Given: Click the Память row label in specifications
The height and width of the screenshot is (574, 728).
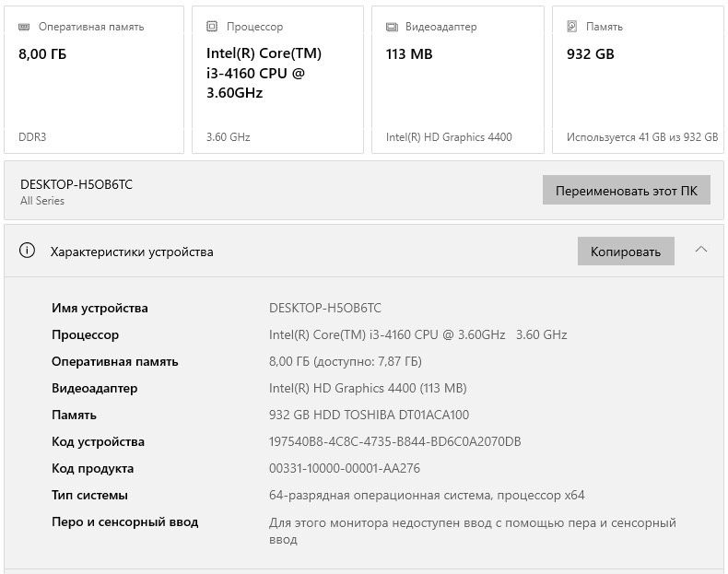Looking at the screenshot, I should (74, 415).
